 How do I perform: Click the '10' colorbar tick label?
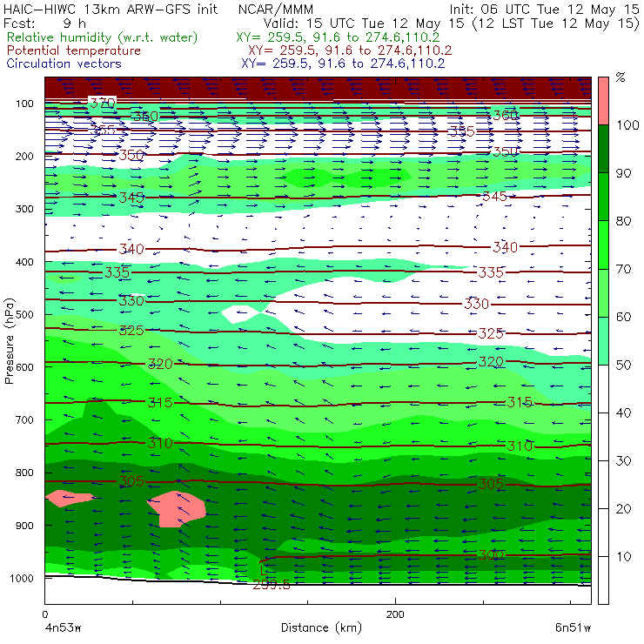point(623,557)
